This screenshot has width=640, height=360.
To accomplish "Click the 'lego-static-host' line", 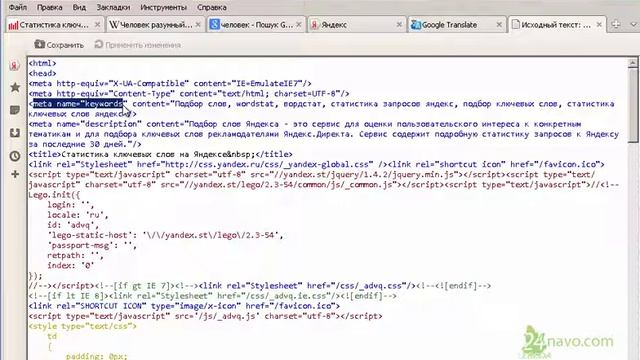I will tap(165, 235).
